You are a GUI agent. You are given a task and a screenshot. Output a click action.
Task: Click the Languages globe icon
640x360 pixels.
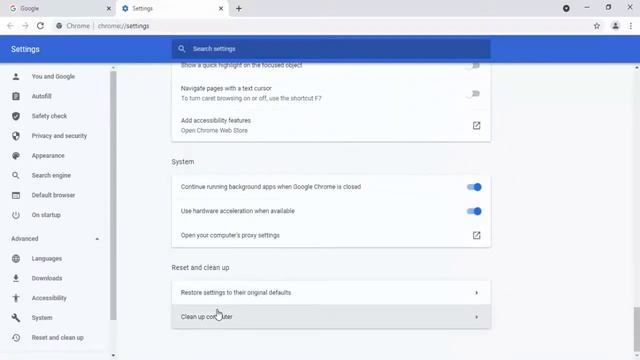[x=16, y=258]
